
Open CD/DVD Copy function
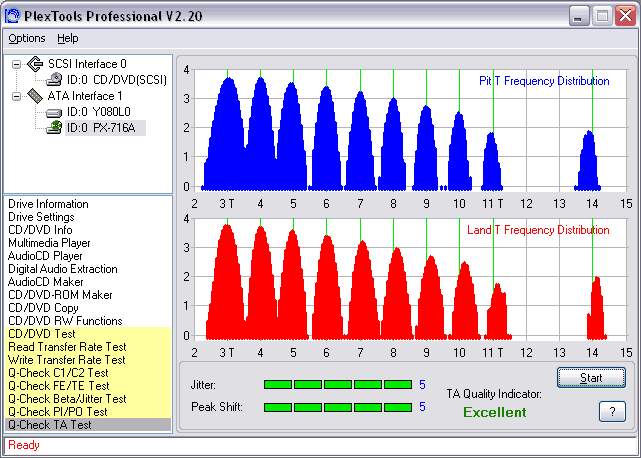click(43, 308)
